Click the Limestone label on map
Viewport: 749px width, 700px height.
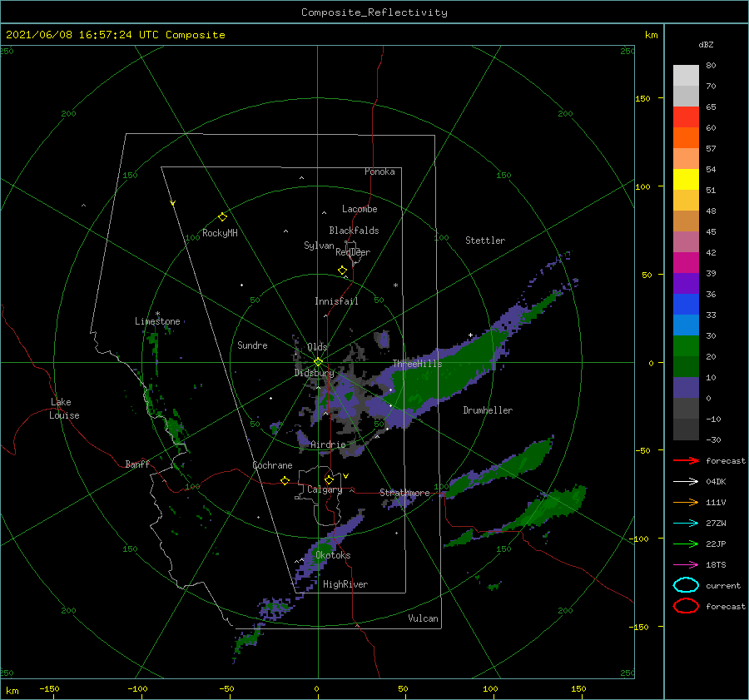click(x=157, y=321)
